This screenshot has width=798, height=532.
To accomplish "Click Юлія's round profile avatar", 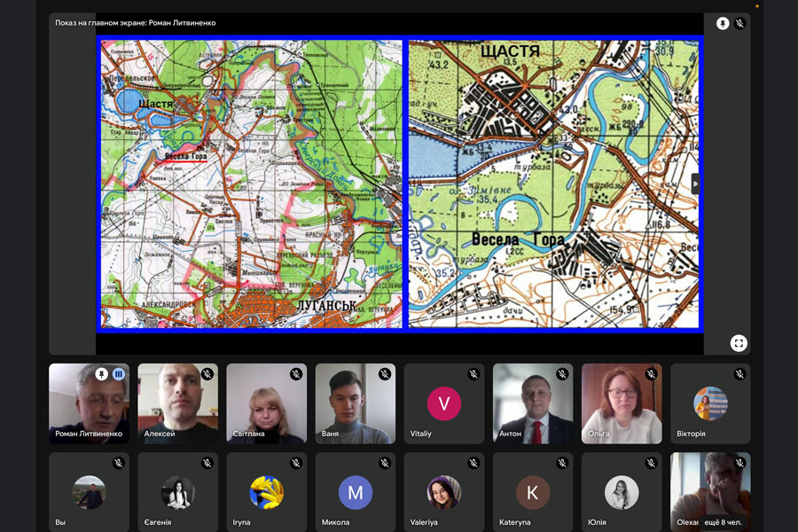I will 622,492.
